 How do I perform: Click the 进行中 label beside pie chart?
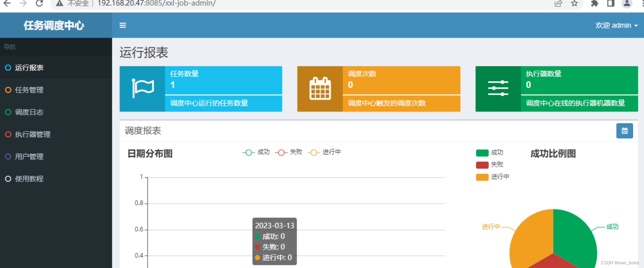coord(491,227)
